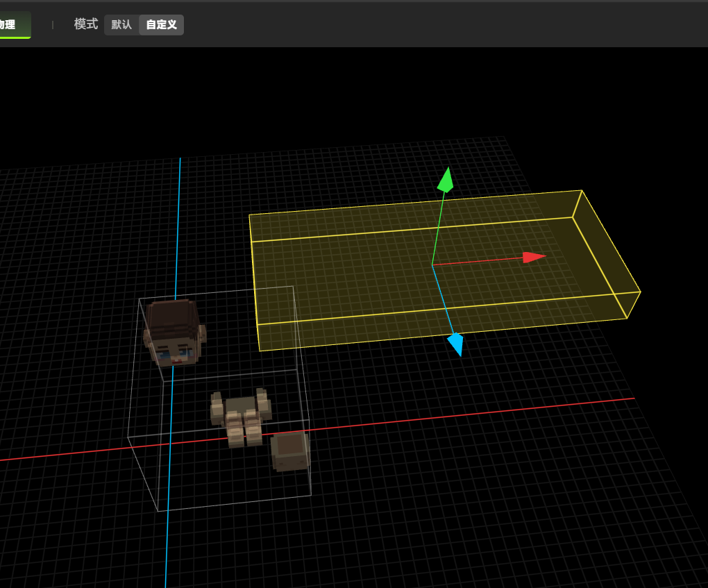
Task: Click the red X-axis gizmo line shaft
Action: [x=479, y=262]
